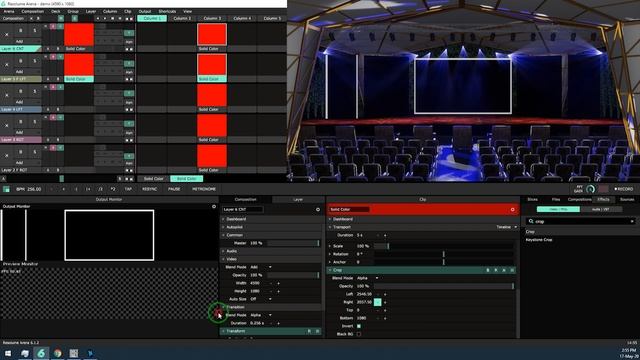This screenshot has width=640, height=360.
Task: Open the Crop effect menu icon
Action: [x=512, y=270]
